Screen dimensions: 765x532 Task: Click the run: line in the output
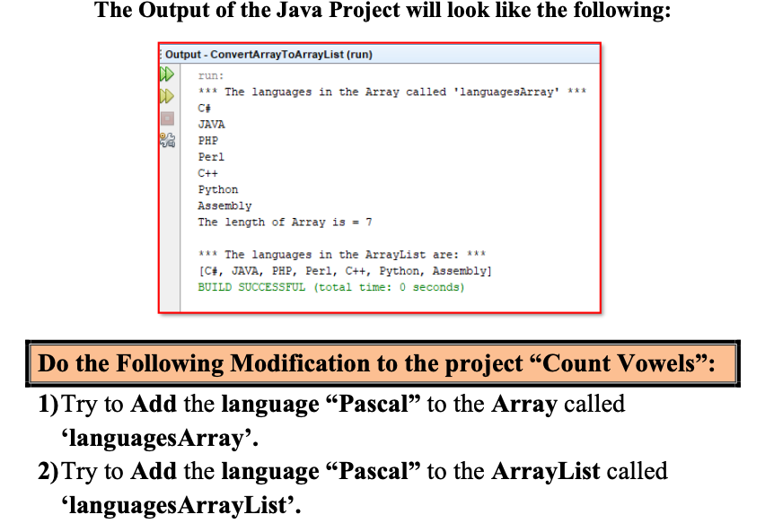[x=210, y=74]
